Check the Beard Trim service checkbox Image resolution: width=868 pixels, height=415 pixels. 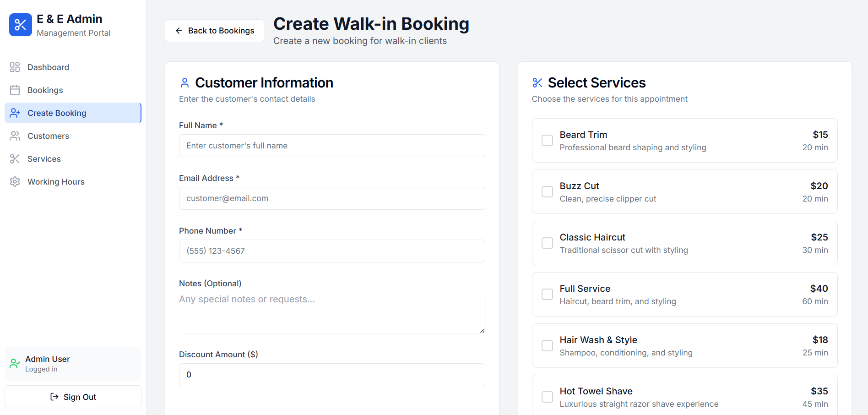547,141
